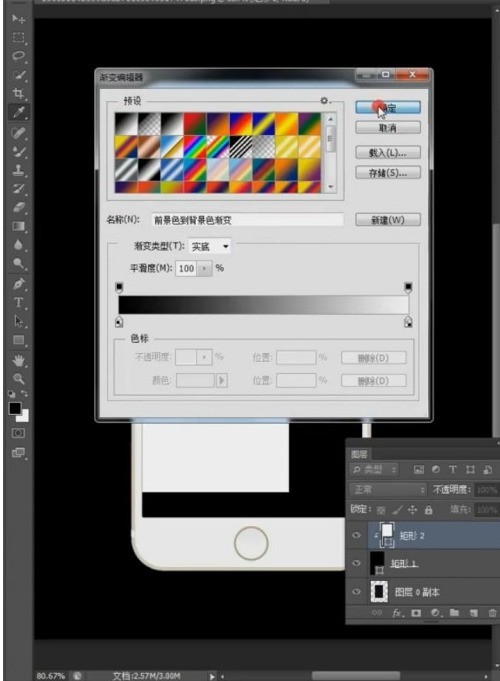
Task: Switch to the 图层 panel tab
Action: coord(359,454)
